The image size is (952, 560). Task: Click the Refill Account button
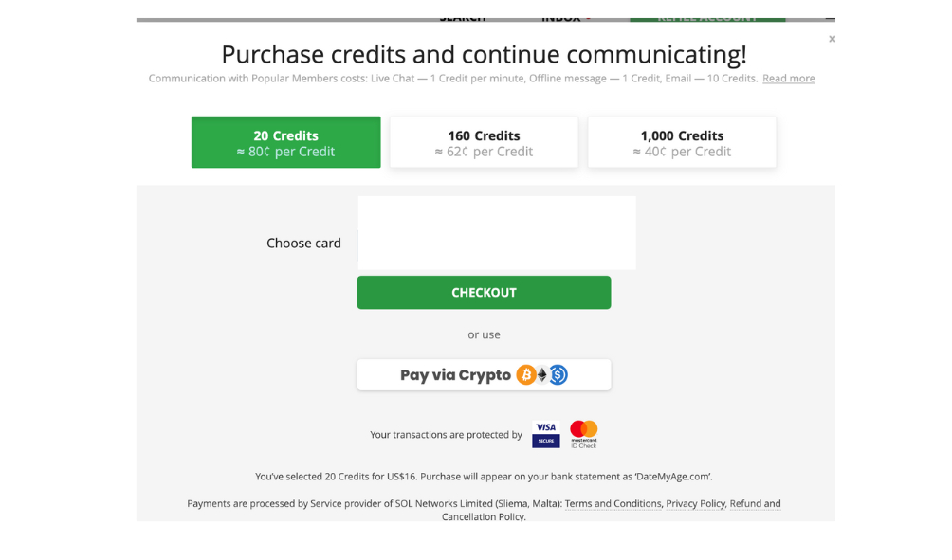point(707,17)
